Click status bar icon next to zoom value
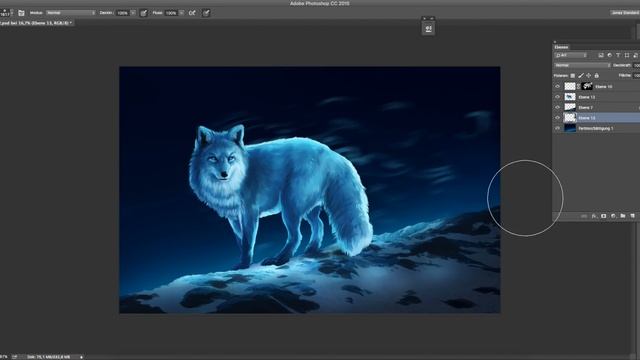Image resolution: width=640 pixels, height=360 pixels. pyautogui.click(x=15, y=357)
